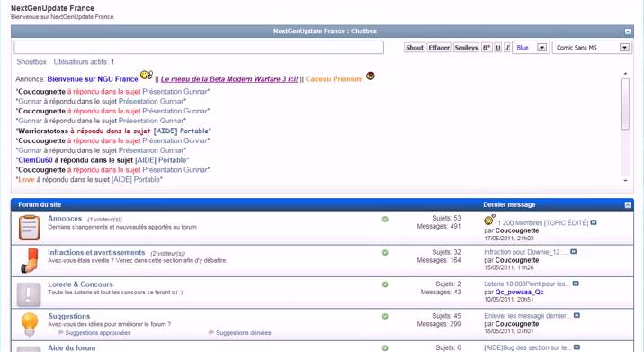
Task: Open the Comic Sans MS font dropdown
Action: click(x=592, y=48)
